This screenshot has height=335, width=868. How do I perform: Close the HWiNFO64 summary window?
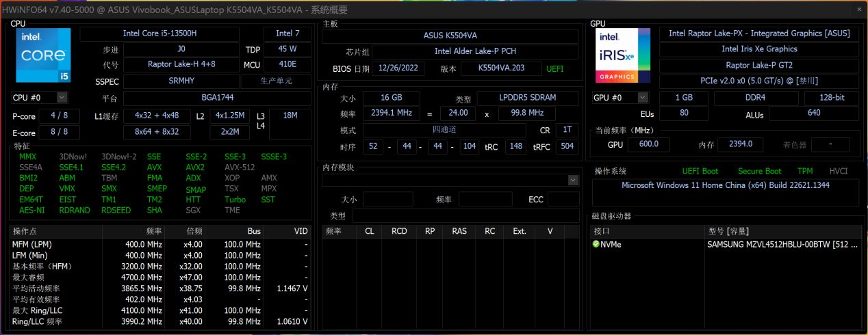point(858,10)
